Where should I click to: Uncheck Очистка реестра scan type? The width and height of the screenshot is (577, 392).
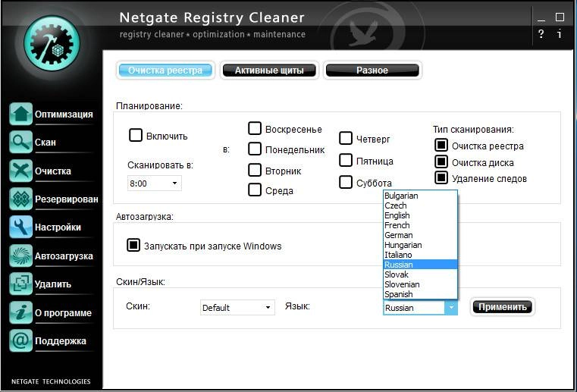click(441, 146)
